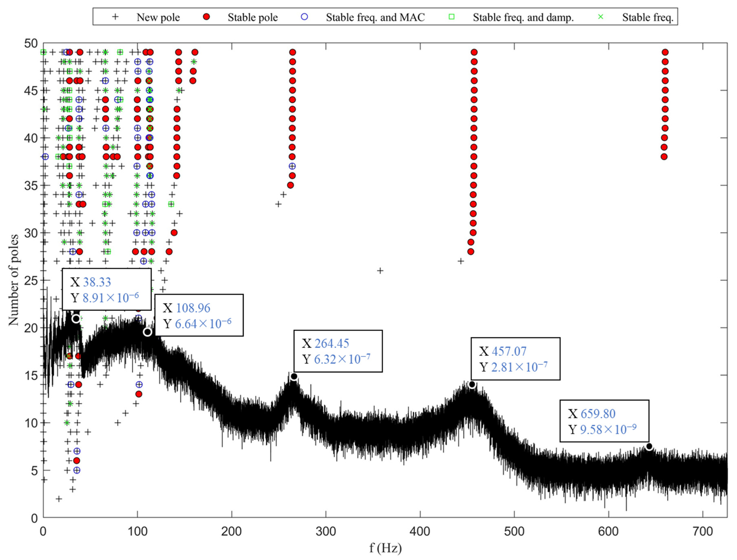Image resolution: width=737 pixels, height=560 pixels.
Task: Select the data cursor marker at 659.80 Hz
Action: pyautogui.click(x=649, y=446)
